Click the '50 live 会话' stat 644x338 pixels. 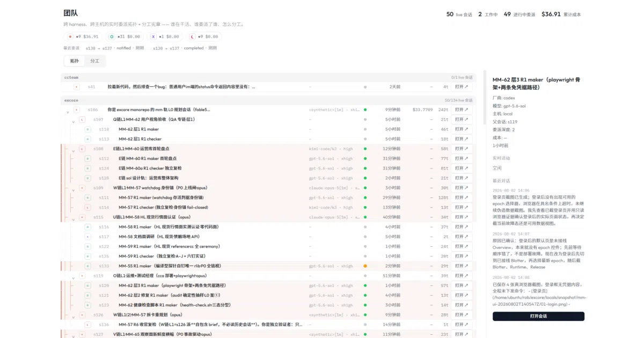(459, 14)
